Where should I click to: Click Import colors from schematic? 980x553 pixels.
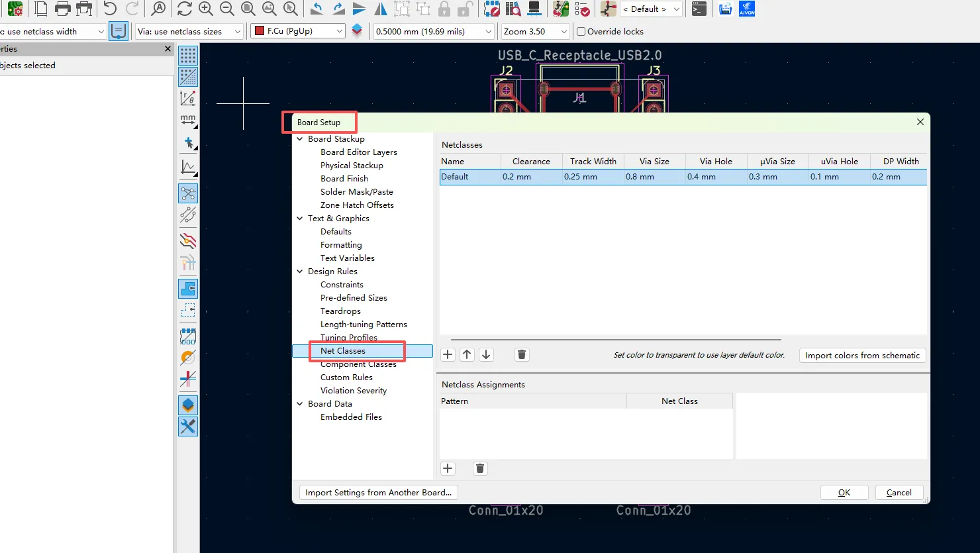862,355
